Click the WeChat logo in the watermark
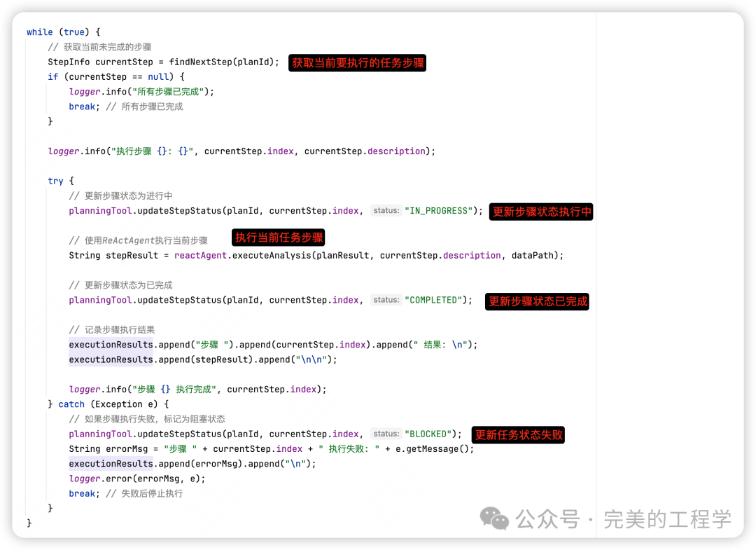This screenshot has width=756, height=550. (494, 518)
